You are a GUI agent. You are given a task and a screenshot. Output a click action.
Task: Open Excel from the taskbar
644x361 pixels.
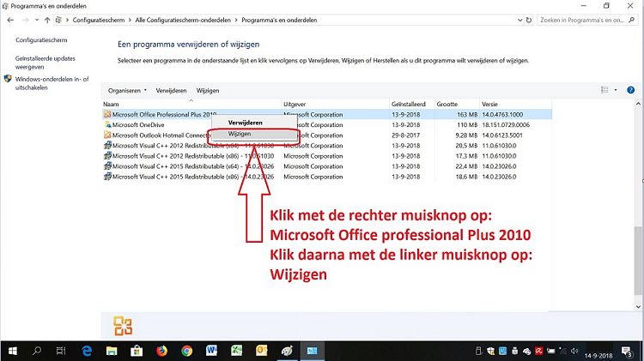click(237, 351)
